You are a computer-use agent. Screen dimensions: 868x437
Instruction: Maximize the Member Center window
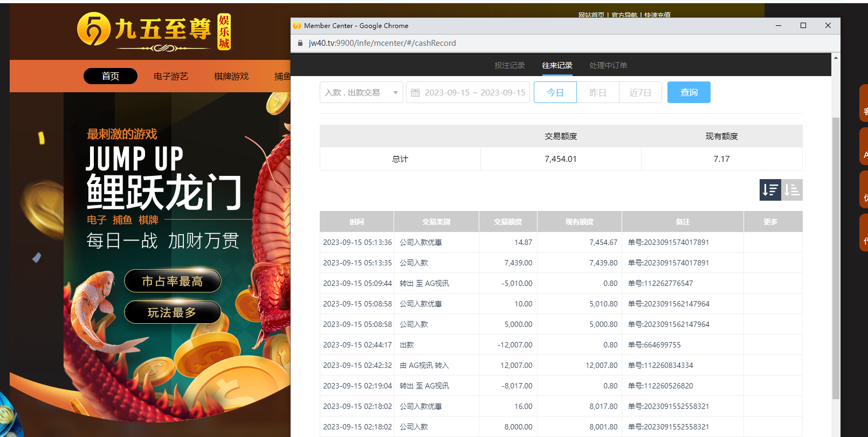(x=803, y=25)
